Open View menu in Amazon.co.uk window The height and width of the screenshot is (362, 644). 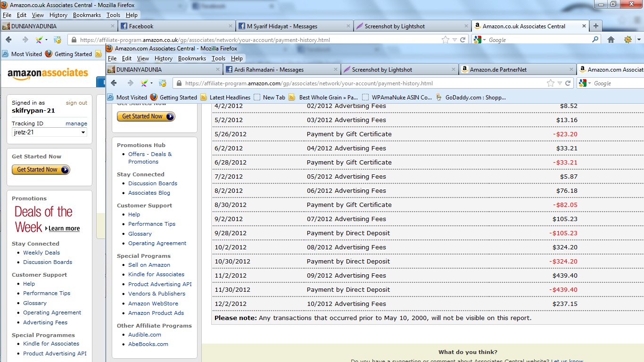click(38, 15)
